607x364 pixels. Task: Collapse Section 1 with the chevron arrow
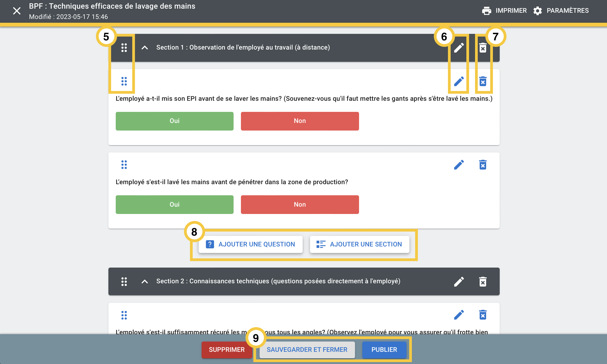(145, 48)
